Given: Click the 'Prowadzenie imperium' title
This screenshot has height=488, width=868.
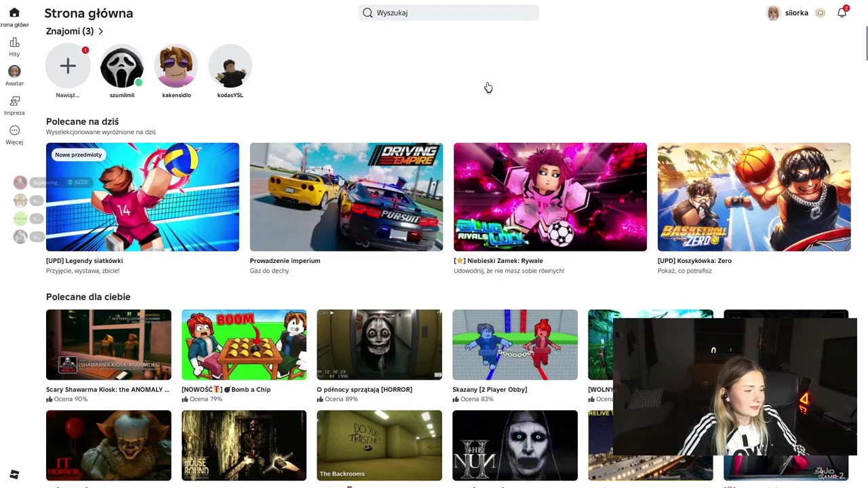Looking at the screenshot, I should [285, 261].
